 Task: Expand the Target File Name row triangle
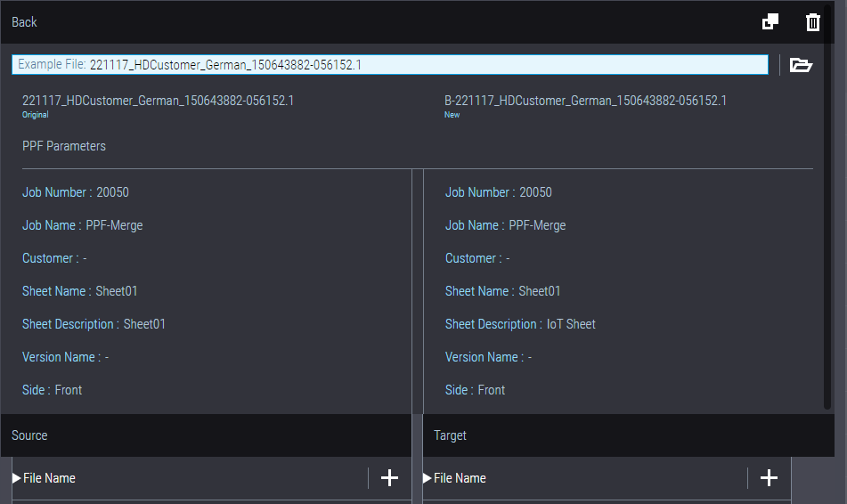click(x=428, y=478)
